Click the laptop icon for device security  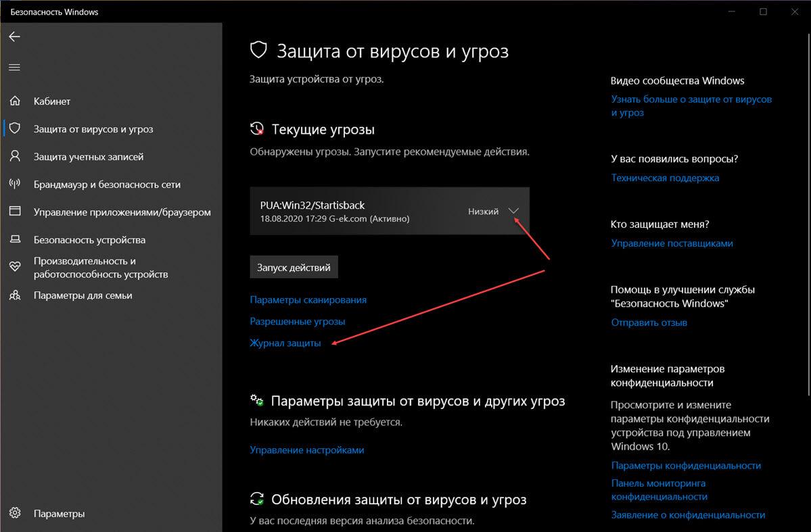(x=15, y=239)
